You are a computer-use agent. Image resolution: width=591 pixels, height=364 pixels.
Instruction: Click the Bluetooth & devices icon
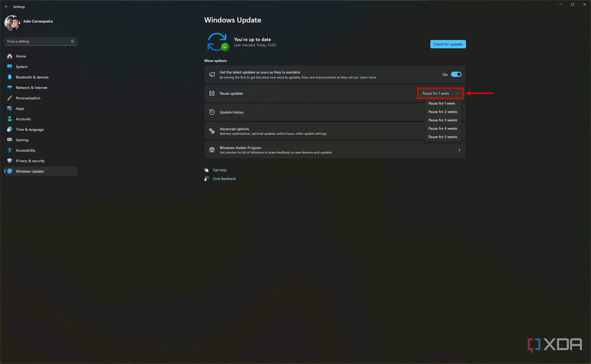[x=10, y=77]
